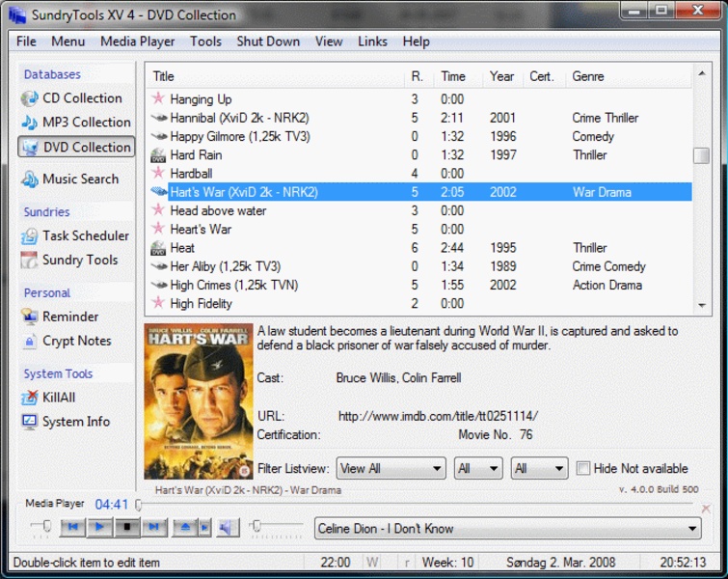728x579 pixels.
Task: Open CD Collection database
Action: [x=71, y=98]
